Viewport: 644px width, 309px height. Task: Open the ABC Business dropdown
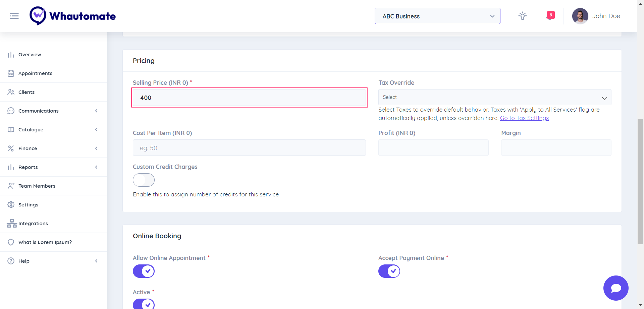437,16
